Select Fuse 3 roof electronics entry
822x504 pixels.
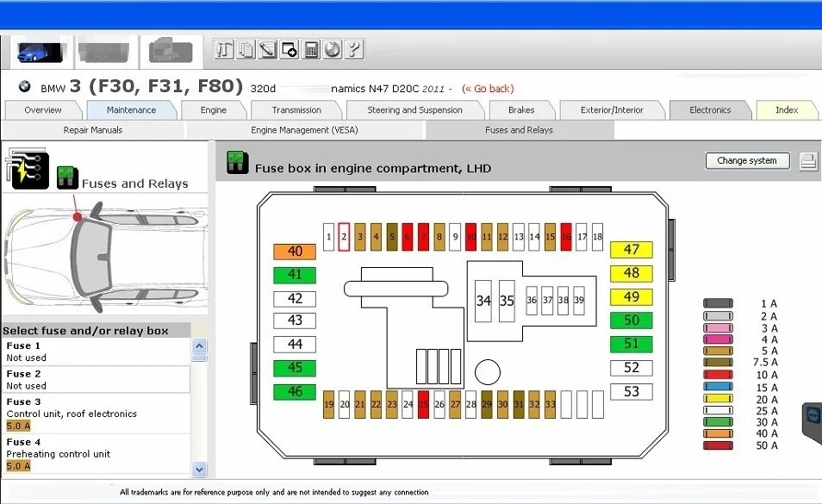(x=95, y=414)
